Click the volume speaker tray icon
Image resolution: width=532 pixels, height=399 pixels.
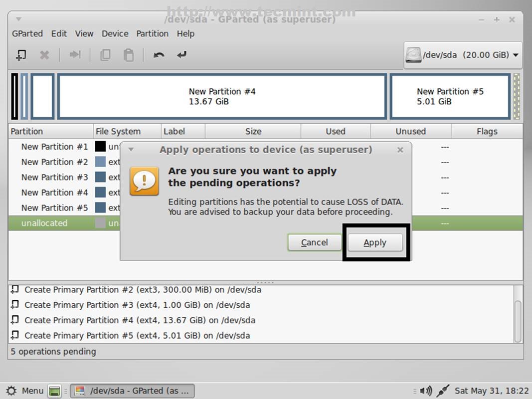[x=426, y=391]
